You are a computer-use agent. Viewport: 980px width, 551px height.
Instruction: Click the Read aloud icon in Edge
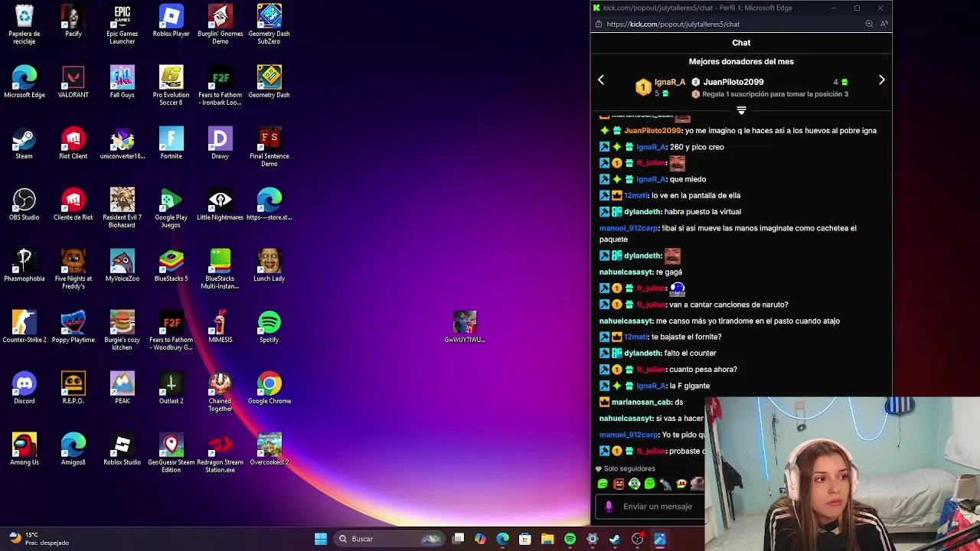coord(884,24)
